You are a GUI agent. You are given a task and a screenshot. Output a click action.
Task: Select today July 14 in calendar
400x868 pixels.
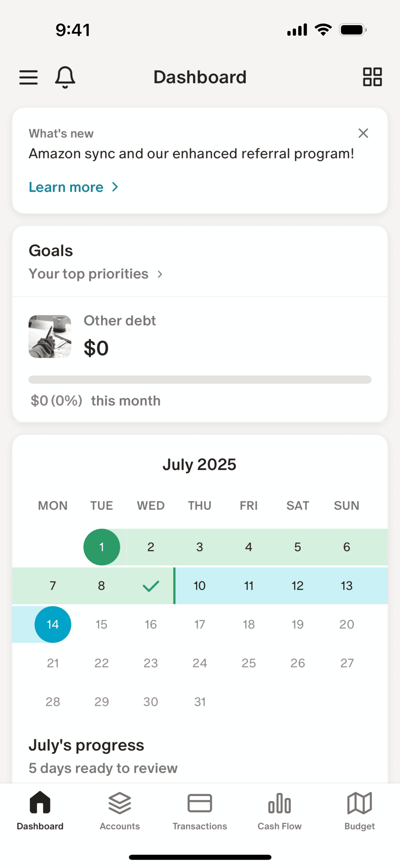pyautogui.click(x=53, y=625)
